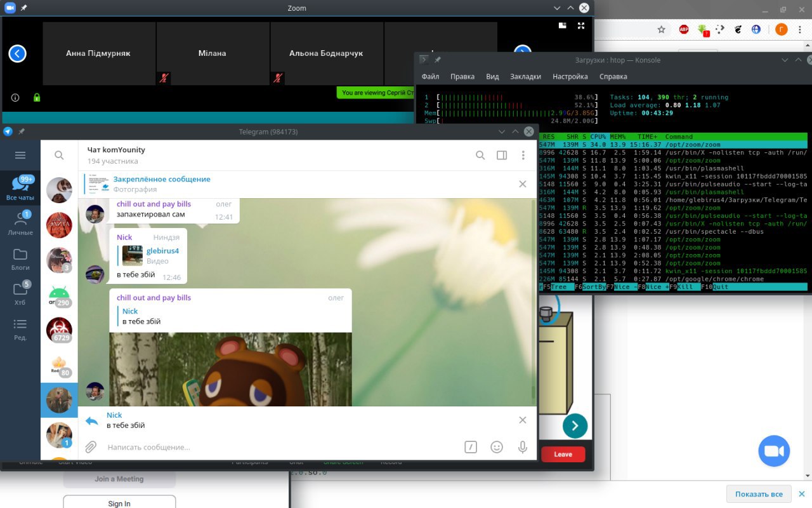Click 'SortBy' in htop function bar

tap(594, 287)
